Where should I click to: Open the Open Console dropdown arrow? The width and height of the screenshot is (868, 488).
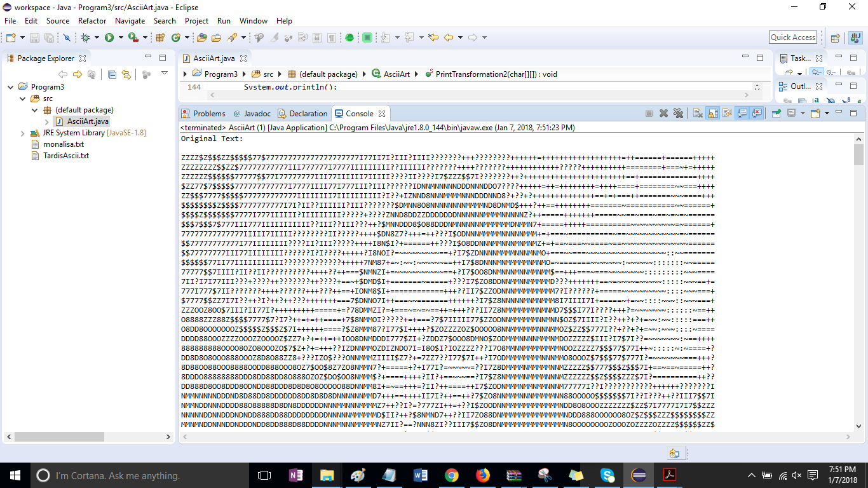coord(825,113)
